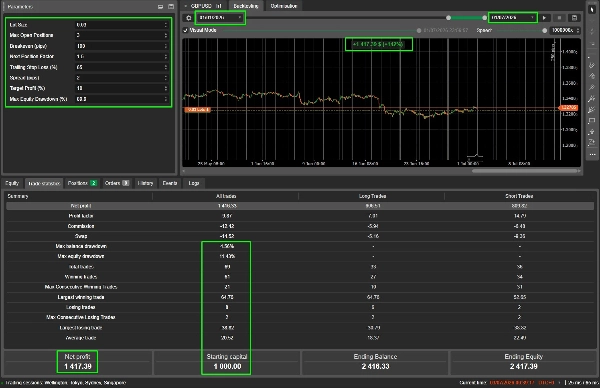Toggle the Visual Mode checkbox
This screenshot has height=388, width=600.
point(186,30)
